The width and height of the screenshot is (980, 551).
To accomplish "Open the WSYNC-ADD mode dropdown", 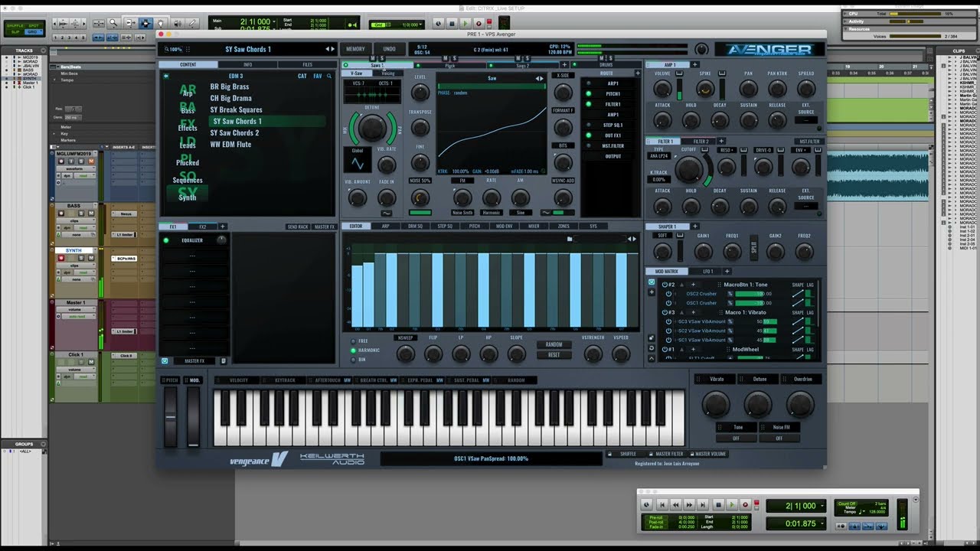I will 563,181.
